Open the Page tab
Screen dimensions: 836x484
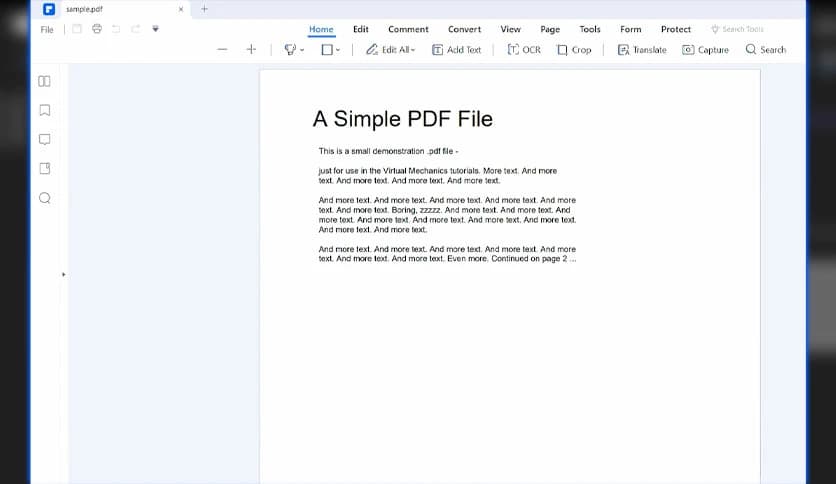(x=550, y=29)
